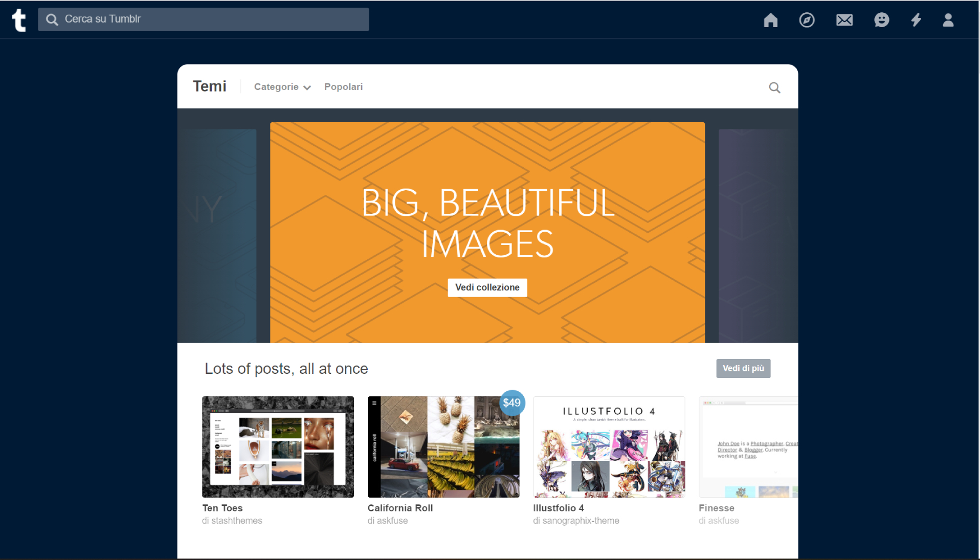Image resolution: width=980 pixels, height=560 pixels.
Task: Show the next carousel slide on right
Action: (757, 235)
